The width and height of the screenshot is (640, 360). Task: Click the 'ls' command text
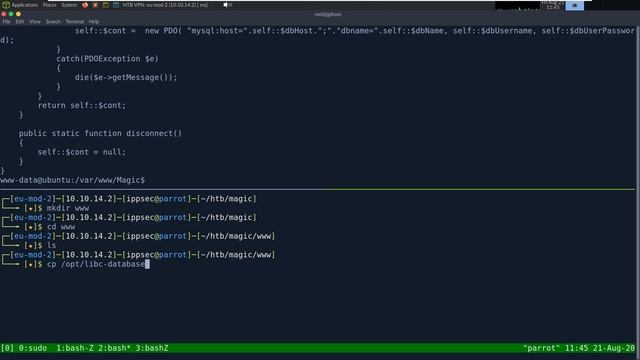coord(51,245)
